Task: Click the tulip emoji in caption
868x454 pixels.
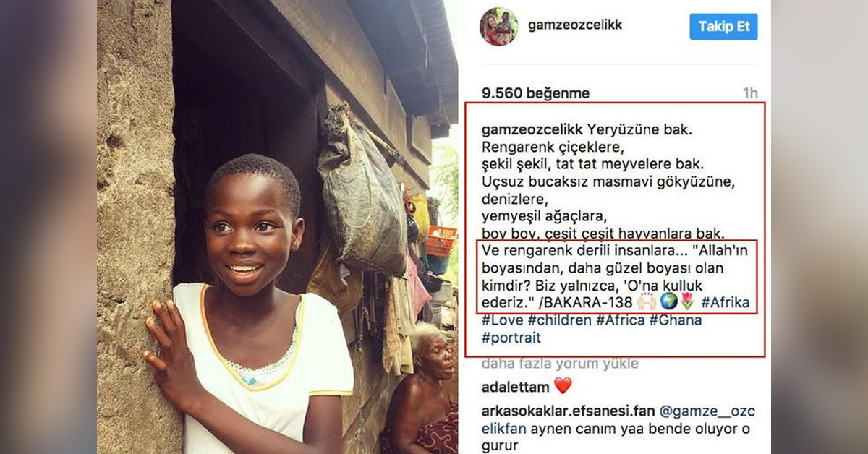Action: click(x=686, y=301)
